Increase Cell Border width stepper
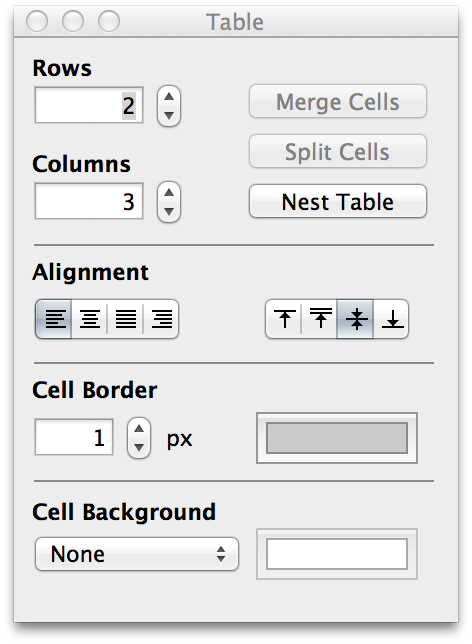This screenshot has width=472, height=644. [139, 428]
